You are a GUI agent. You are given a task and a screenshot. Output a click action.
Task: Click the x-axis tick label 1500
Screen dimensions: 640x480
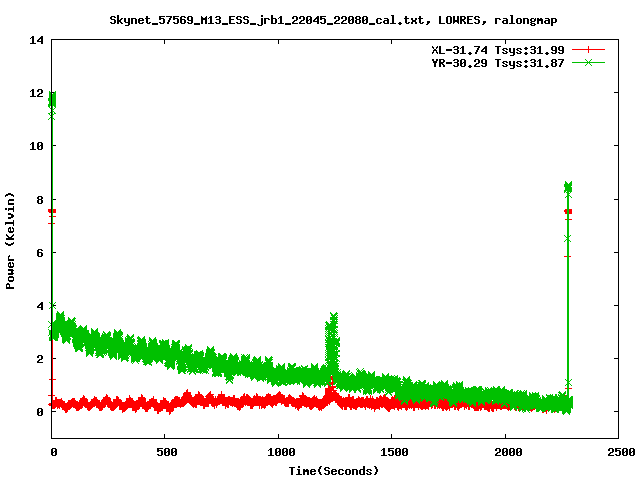pyautogui.click(x=394, y=452)
